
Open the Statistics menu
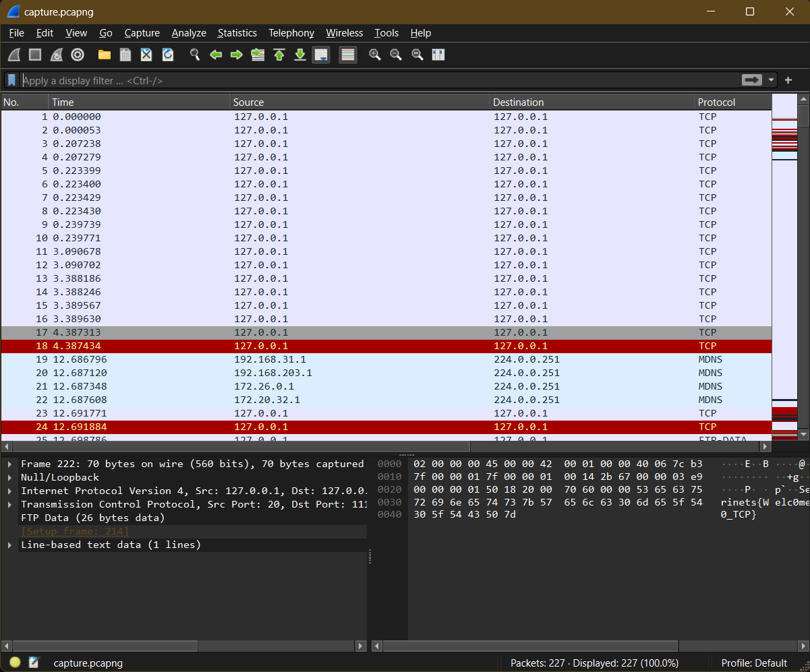click(237, 33)
